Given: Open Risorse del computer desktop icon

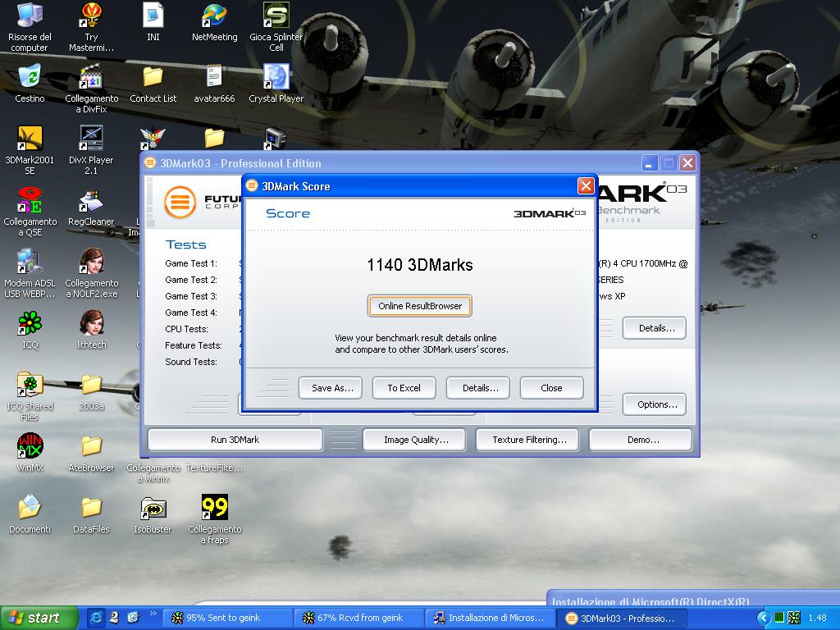Looking at the screenshot, I should coord(30,27).
